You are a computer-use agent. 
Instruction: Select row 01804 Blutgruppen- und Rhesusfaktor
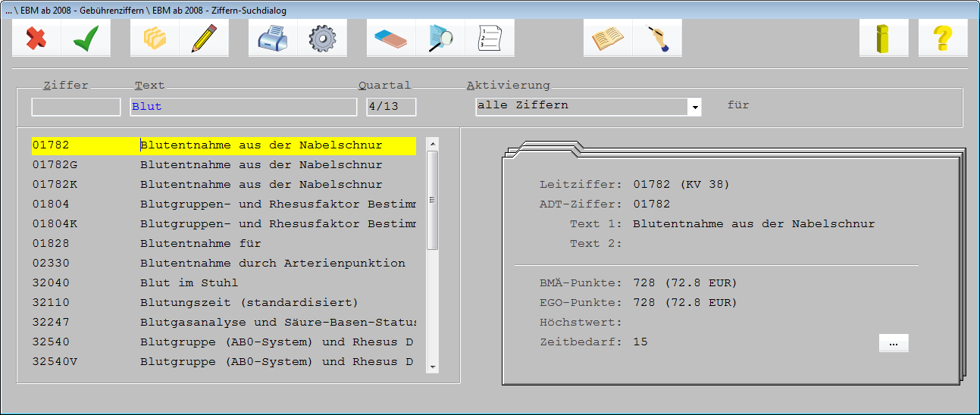[224, 204]
